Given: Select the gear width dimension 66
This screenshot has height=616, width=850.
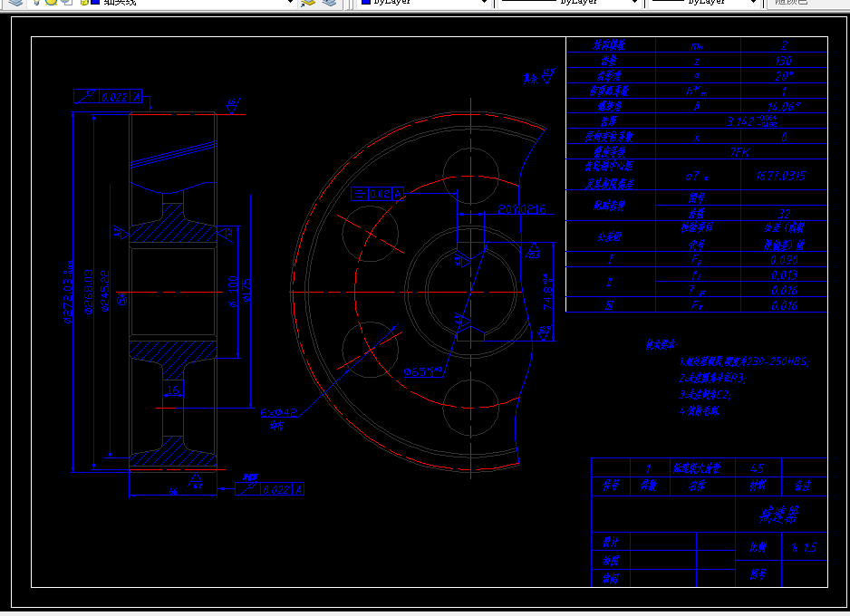Looking at the screenshot, I should (x=172, y=491).
